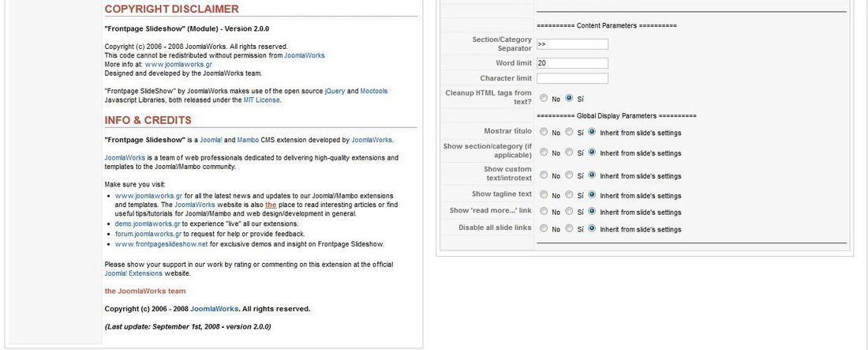Select Sí for Cleanup HTML tags
Viewport: 868px width, 350px height.
click(569, 98)
